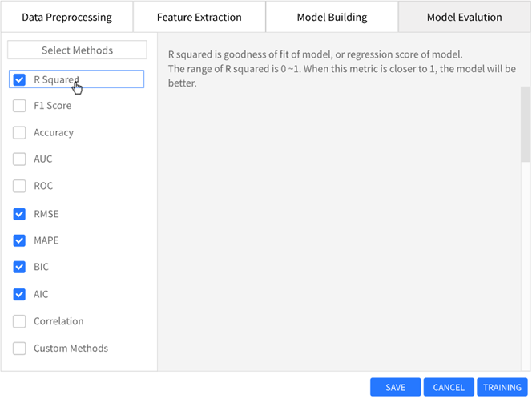Uncheck the BIC checkbox

pyautogui.click(x=20, y=267)
